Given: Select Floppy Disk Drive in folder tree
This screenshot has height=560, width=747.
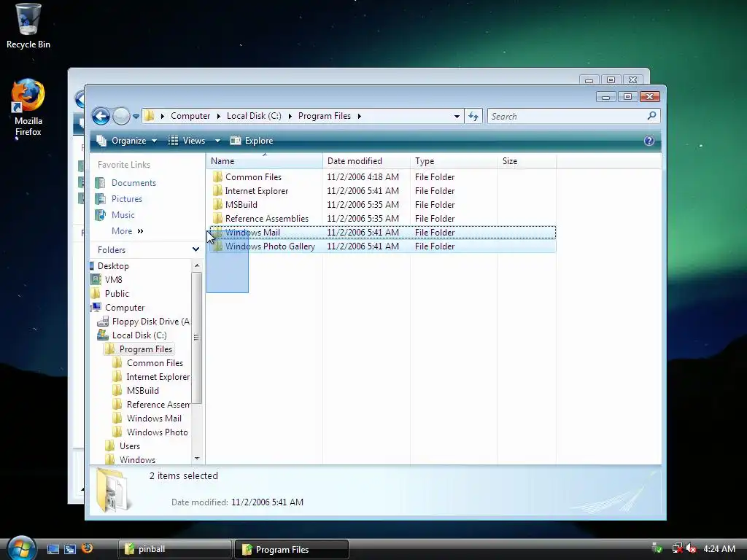Looking at the screenshot, I should (150, 322).
